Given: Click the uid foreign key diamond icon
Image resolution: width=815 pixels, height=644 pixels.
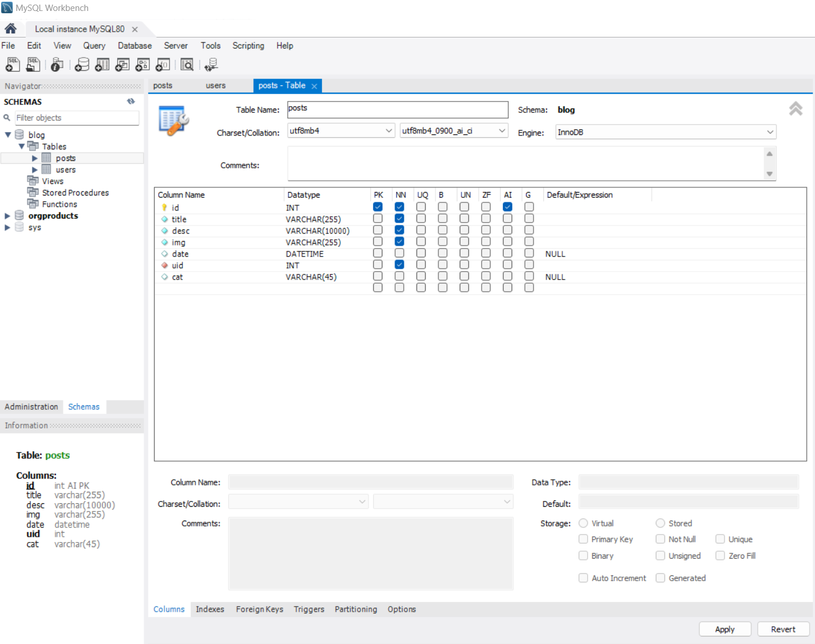Looking at the screenshot, I should click(164, 265).
